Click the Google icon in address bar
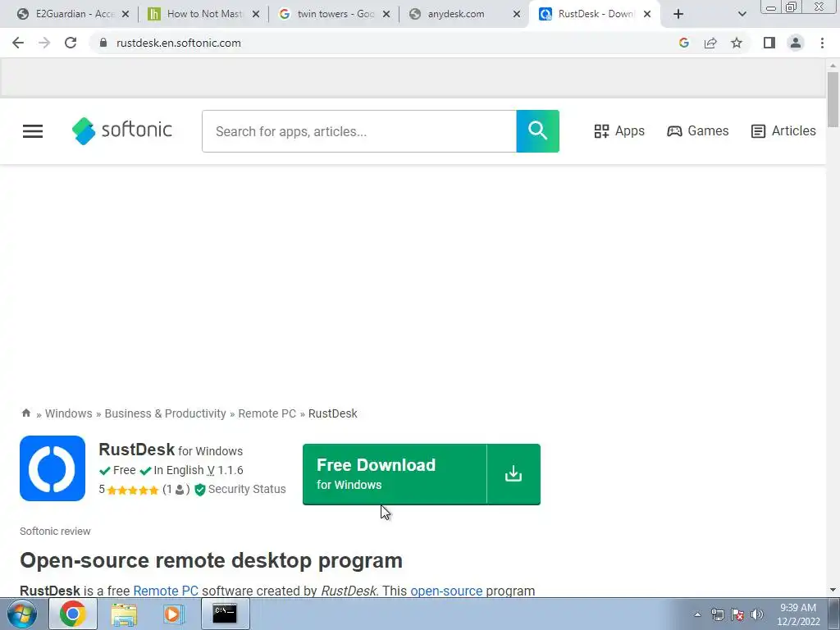The width and height of the screenshot is (840, 630). point(683,43)
